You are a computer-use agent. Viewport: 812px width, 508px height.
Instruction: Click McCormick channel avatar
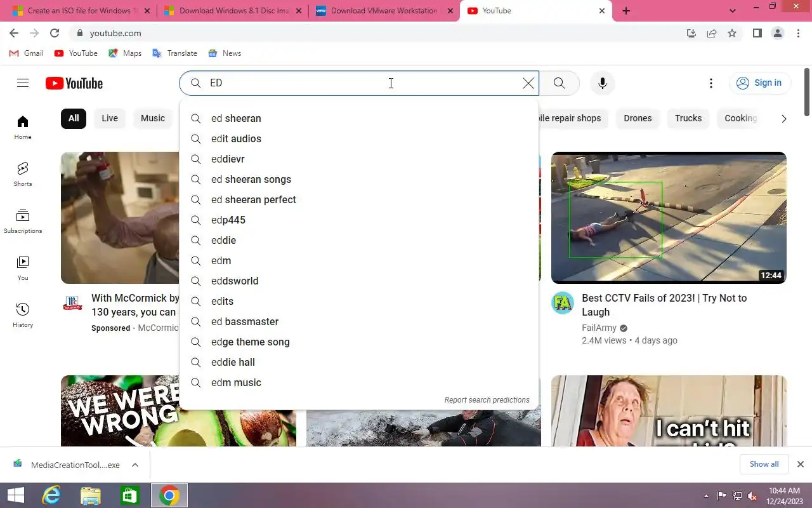(73, 304)
